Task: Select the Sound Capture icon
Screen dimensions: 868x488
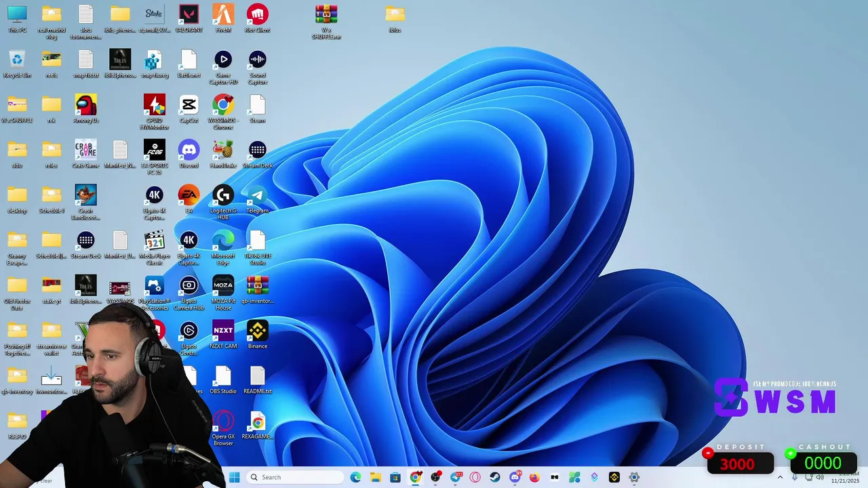Action: point(257,68)
